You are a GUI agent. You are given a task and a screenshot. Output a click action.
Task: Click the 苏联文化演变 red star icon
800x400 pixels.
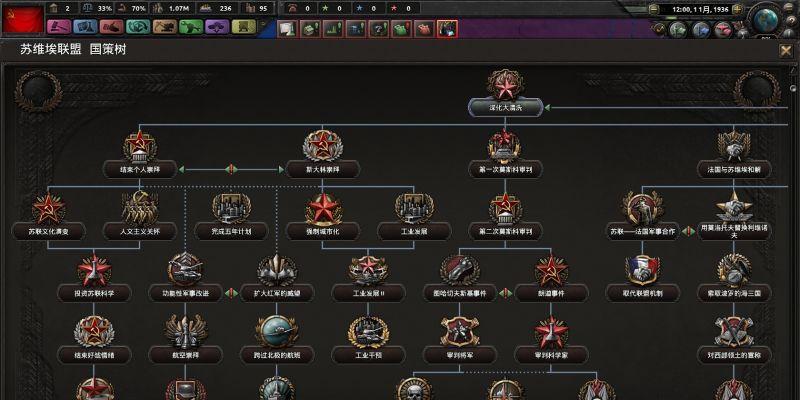48,208
